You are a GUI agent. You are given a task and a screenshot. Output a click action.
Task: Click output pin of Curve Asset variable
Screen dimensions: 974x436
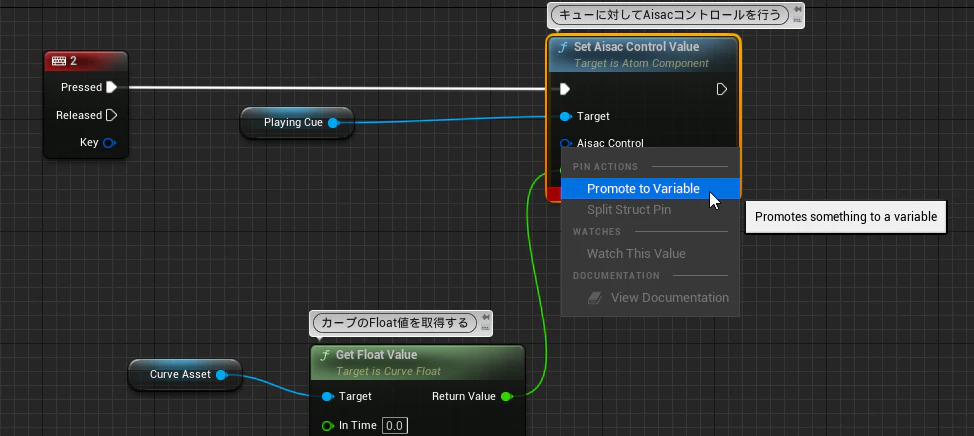tap(221, 375)
